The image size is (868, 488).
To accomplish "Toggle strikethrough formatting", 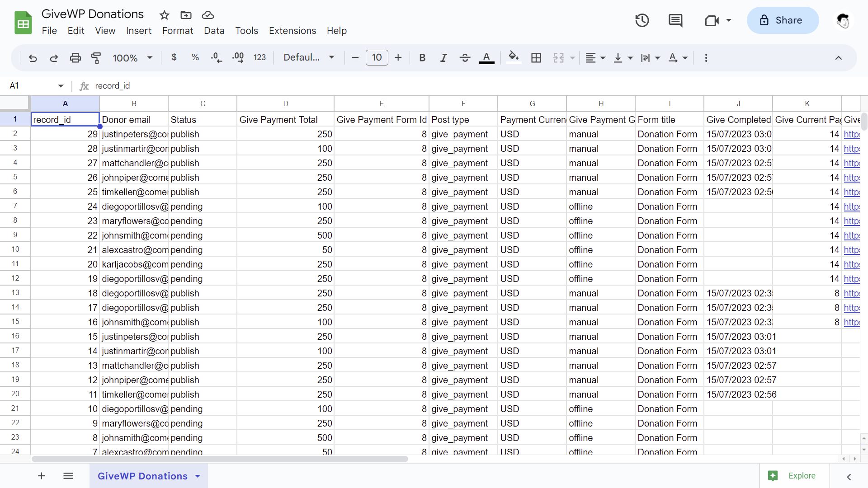I will click(465, 57).
